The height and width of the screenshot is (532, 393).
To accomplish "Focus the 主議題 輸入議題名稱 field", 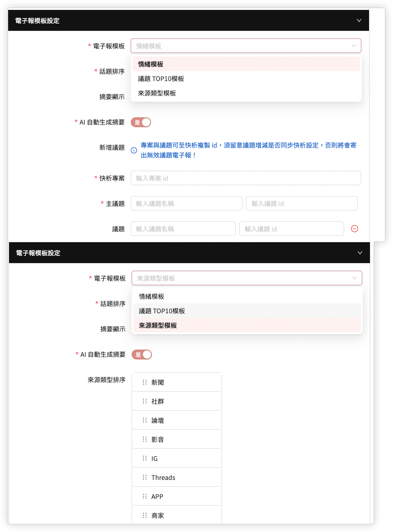I will click(186, 204).
